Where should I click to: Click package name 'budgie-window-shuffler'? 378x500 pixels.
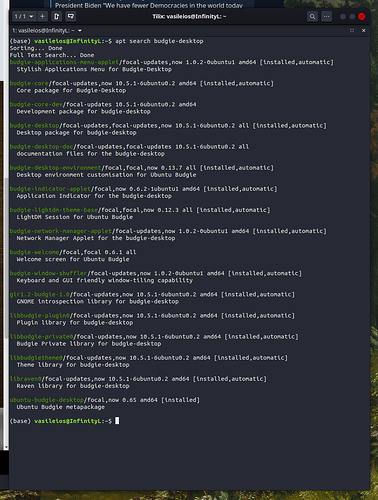click(x=48, y=273)
